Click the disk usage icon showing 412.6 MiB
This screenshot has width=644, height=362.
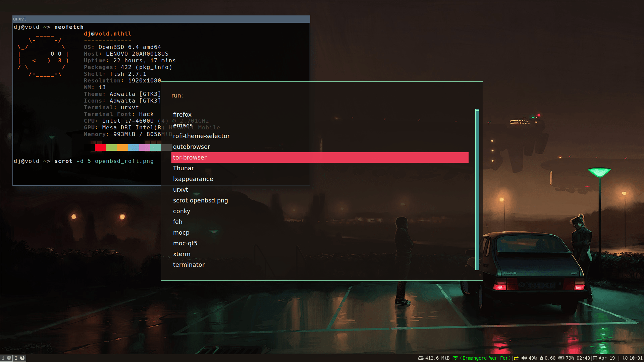click(x=421, y=358)
